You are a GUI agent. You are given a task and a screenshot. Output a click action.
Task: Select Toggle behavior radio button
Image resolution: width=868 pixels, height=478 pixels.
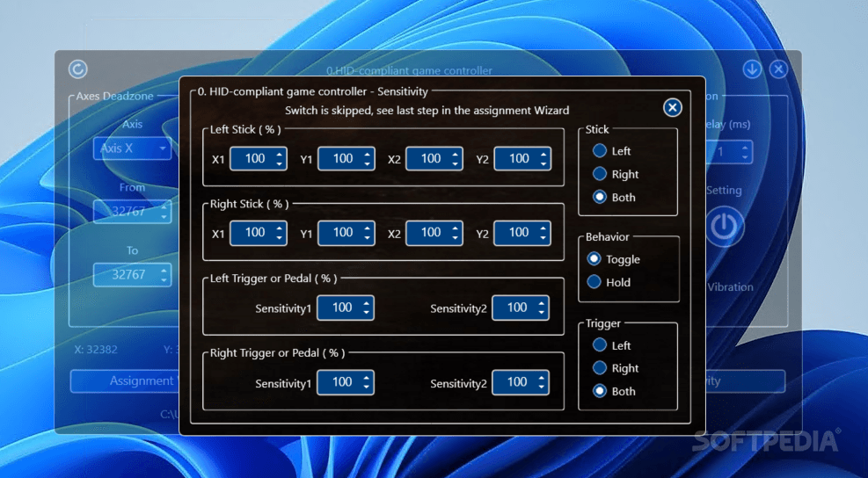click(x=594, y=259)
